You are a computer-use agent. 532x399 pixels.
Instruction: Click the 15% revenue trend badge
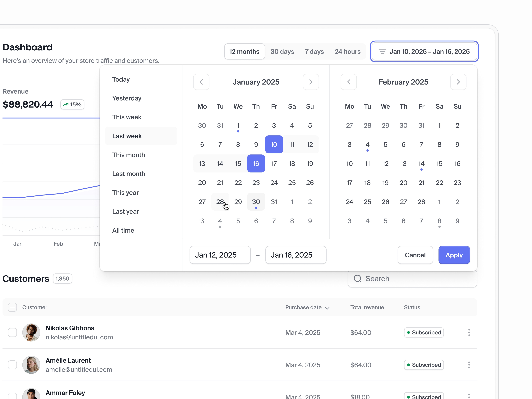(72, 104)
